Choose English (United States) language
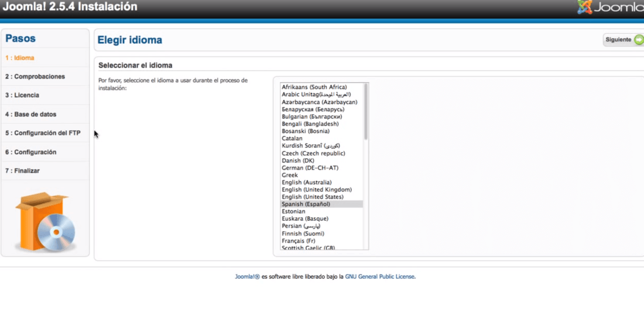 (321, 197)
